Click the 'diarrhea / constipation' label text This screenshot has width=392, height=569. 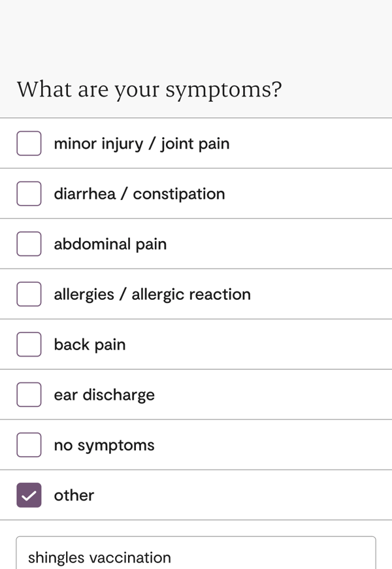[139, 193]
